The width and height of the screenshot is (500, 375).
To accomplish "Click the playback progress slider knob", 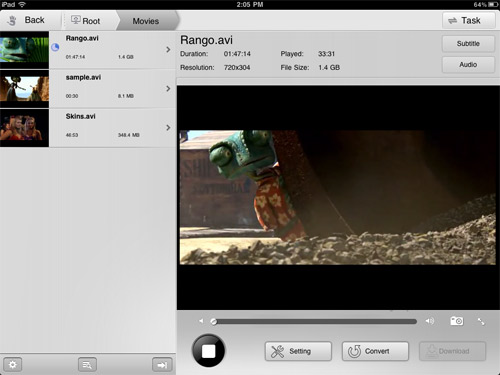I will coord(214,322).
